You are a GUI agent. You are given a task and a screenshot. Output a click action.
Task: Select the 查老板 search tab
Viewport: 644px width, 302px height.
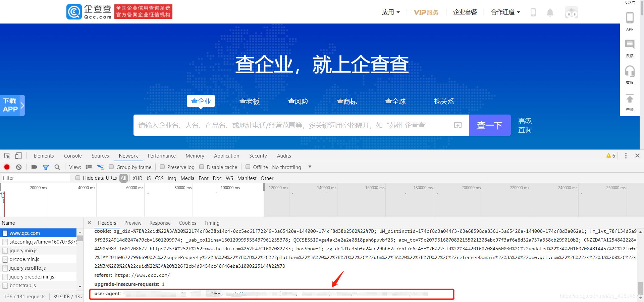point(250,101)
